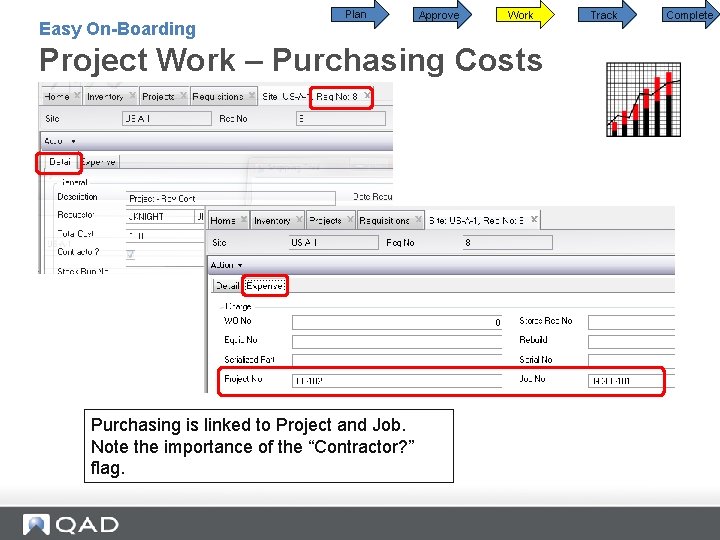Close Inventory tab in front window
Image resolution: width=720 pixels, height=540 pixels.
[299, 219]
